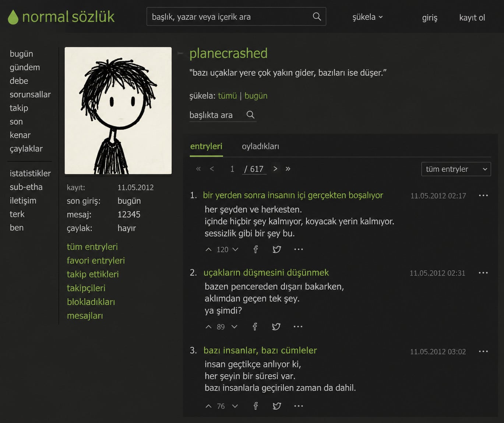Click the search magnifier in top bar

tap(317, 17)
